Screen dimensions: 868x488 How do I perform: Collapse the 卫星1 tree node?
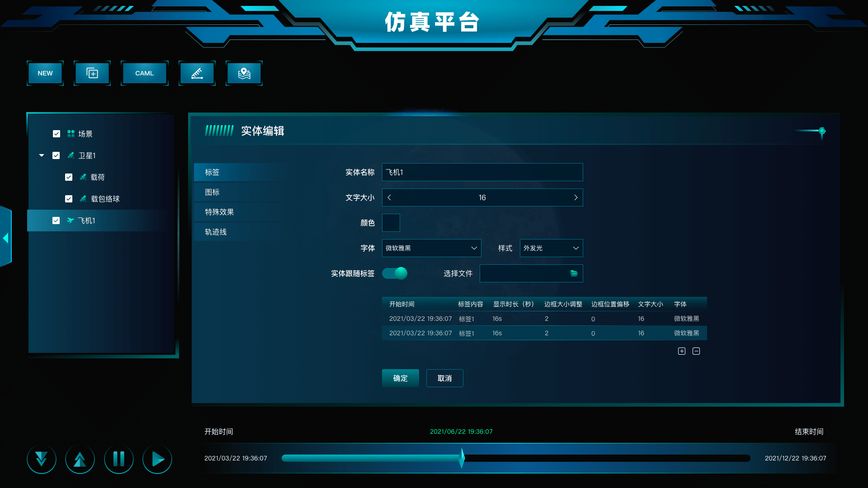(x=42, y=155)
